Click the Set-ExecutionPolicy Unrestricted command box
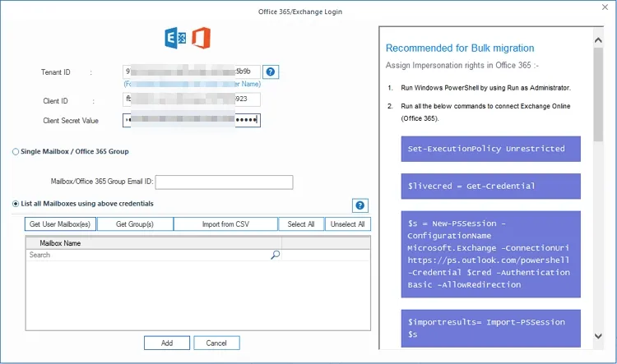This screenshot has height=364, width=617. [x=490, y=149]
